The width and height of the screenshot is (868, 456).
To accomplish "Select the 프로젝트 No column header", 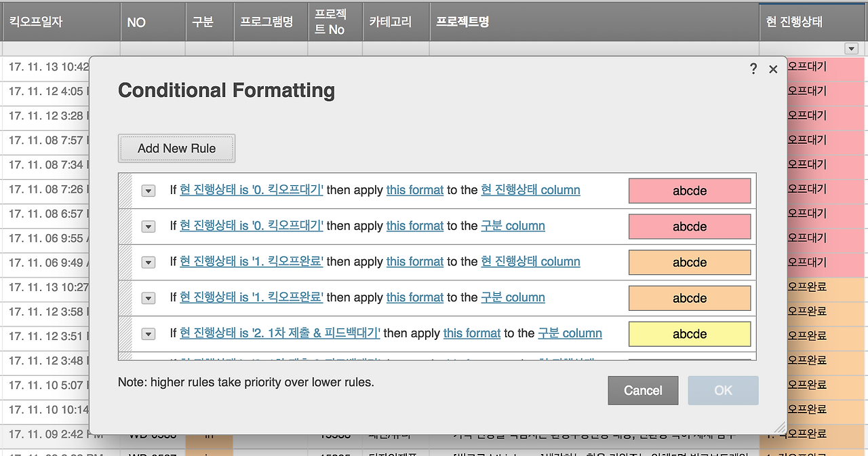I will click(335, 21).
